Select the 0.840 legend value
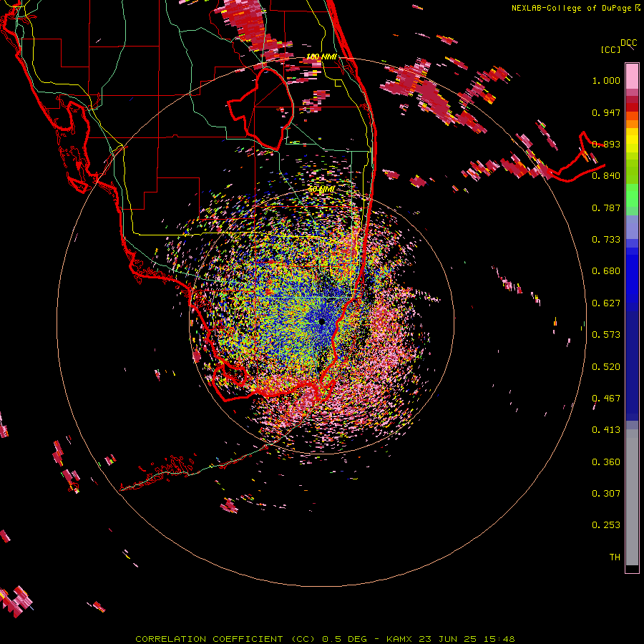 [606, 176]
